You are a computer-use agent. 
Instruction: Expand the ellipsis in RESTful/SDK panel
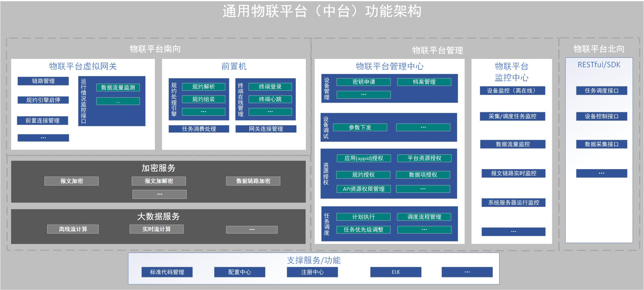pyautogui.click(x=601, y=173)
